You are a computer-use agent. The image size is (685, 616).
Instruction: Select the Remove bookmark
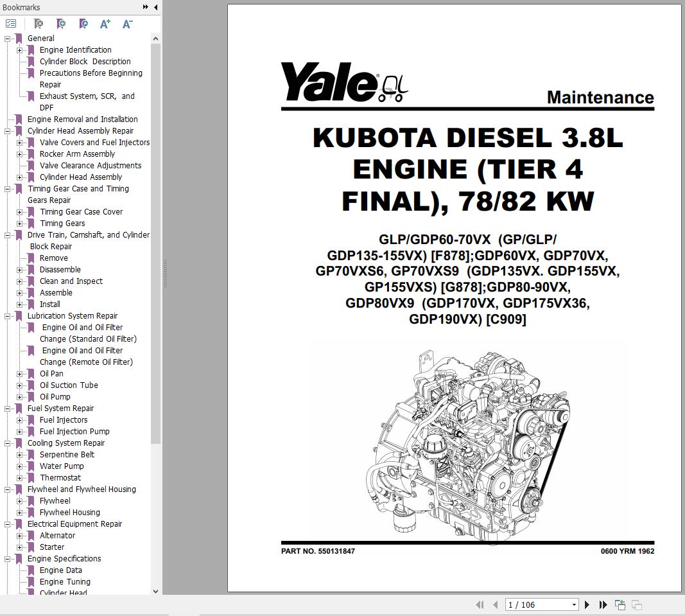(54, 258)
